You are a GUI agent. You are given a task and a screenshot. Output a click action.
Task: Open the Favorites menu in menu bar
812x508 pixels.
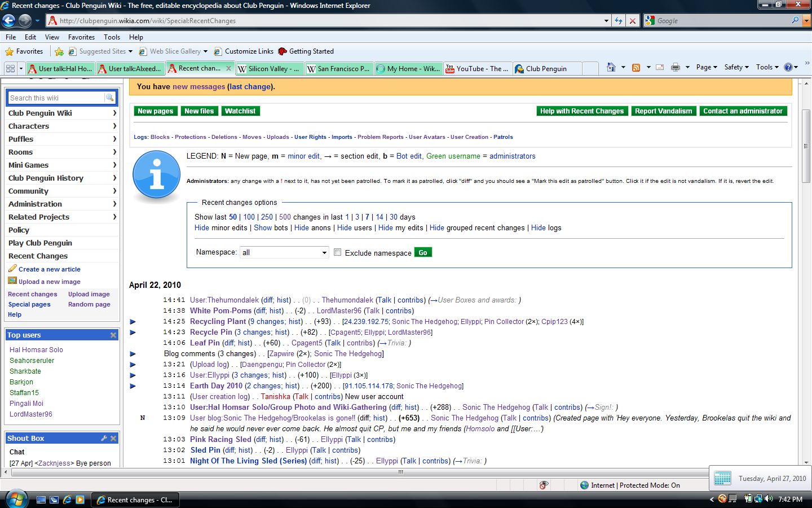81,37
